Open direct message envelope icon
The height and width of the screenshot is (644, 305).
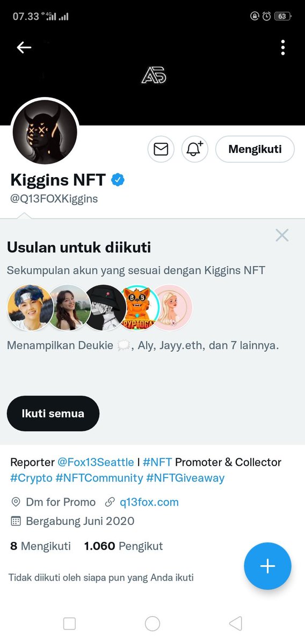click(x=161, y=149)
